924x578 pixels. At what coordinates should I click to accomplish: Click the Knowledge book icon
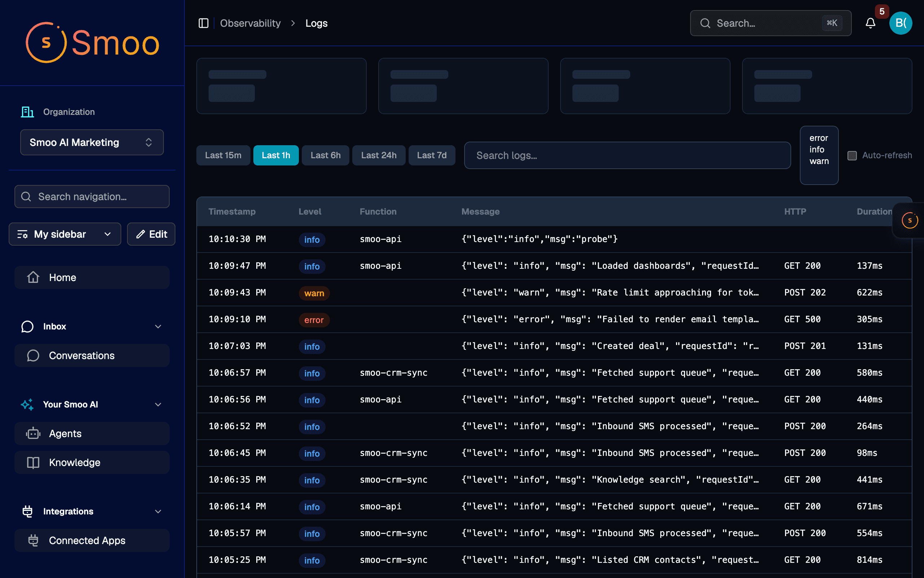coord(33,462)
